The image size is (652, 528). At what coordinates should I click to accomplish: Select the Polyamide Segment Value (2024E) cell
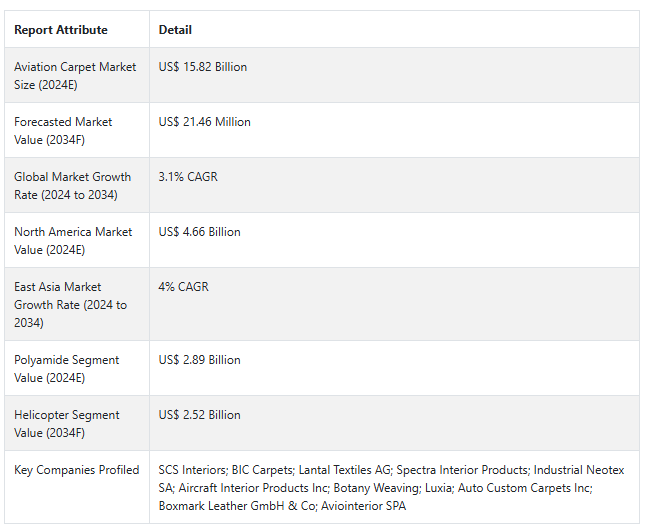pos(66,369)
